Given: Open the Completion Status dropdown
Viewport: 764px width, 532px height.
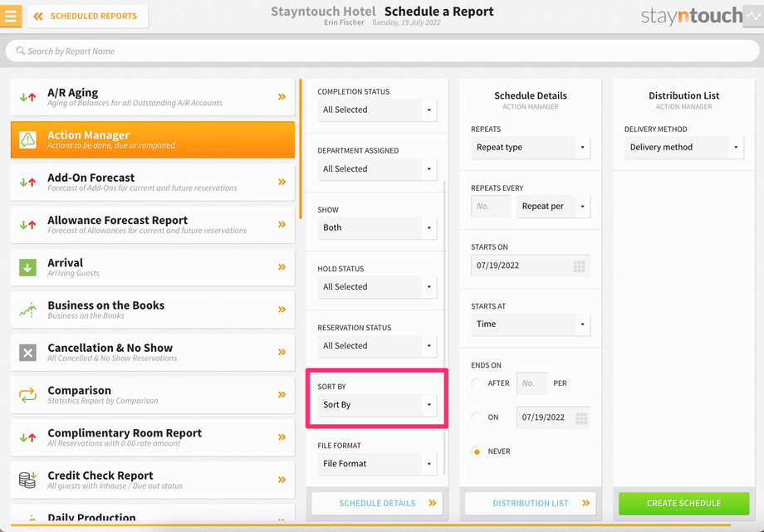Looking at the screenshot, I should [x=377, y=110].
